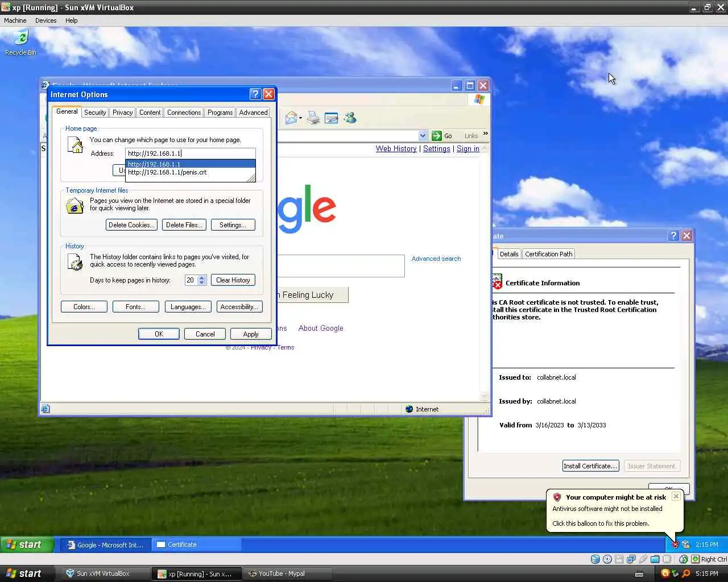Click the Windows flag logo in Internet Explorer

click(479, 99)
